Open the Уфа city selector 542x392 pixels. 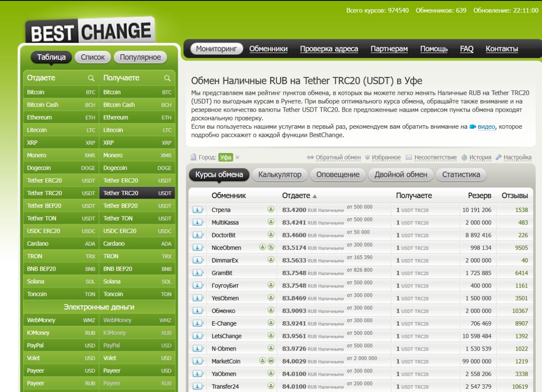pyautogui.click(x=226, y=157)
